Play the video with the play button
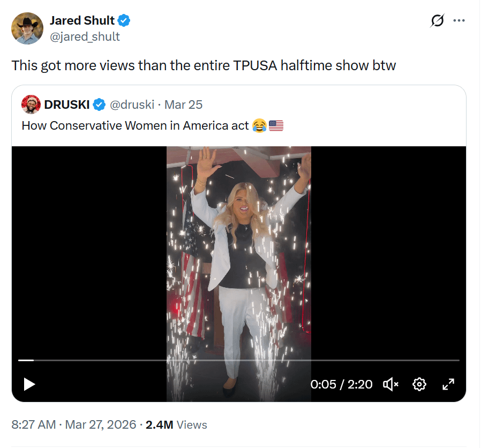This screenshot has height=448, width=481. coord(29,384)
